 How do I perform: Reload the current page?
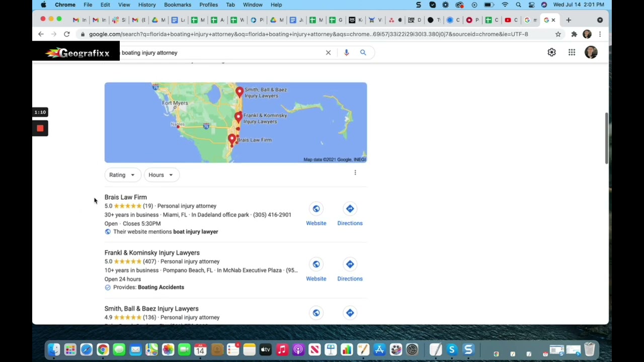click(66, 34)
